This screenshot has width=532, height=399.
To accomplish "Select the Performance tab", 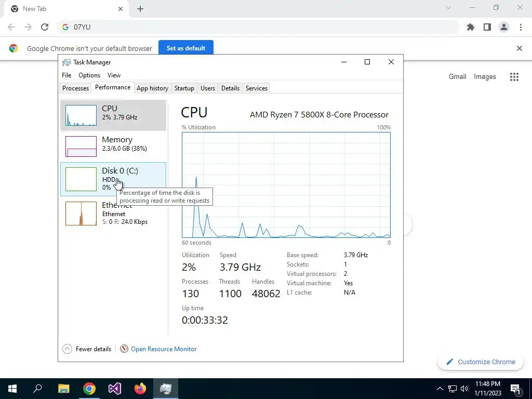I will click(113, 87).
